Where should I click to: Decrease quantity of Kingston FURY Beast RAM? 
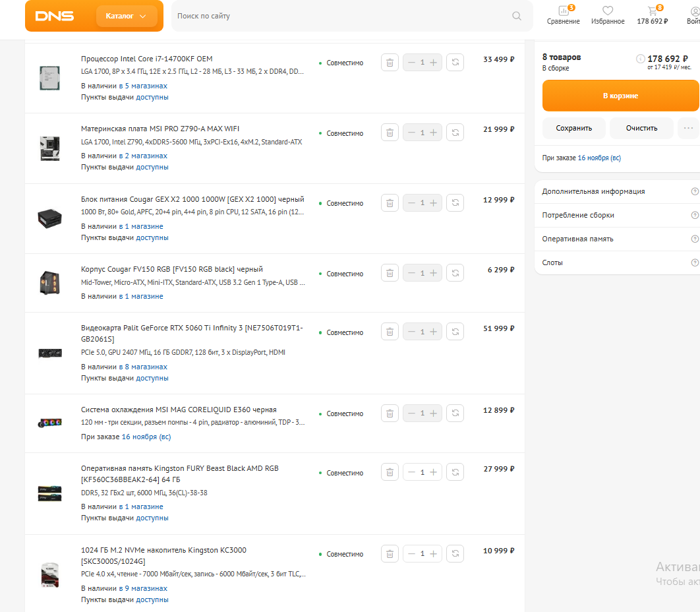pyautogui.click(x=411, y=472)
